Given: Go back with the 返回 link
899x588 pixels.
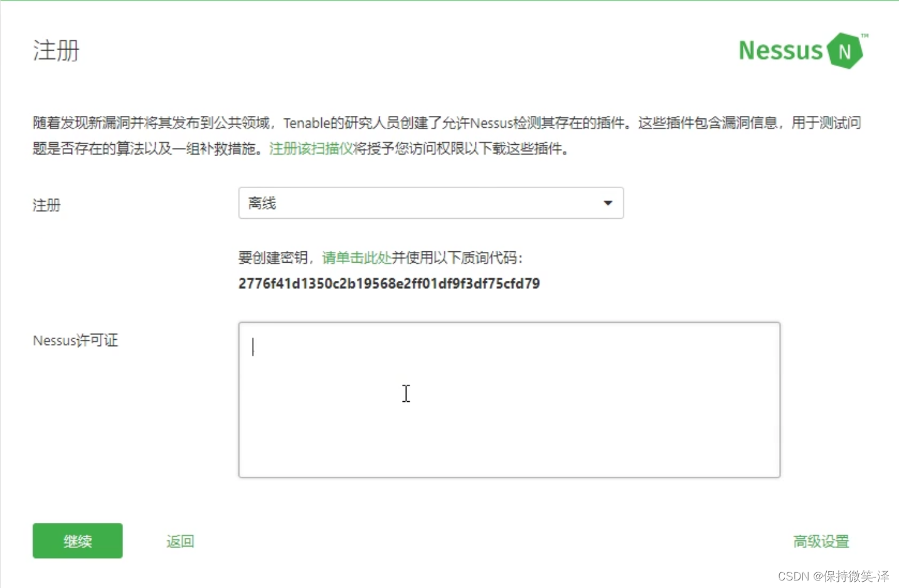Looking at the screenshot, I should pyautogui.click(x=180, y=541).
